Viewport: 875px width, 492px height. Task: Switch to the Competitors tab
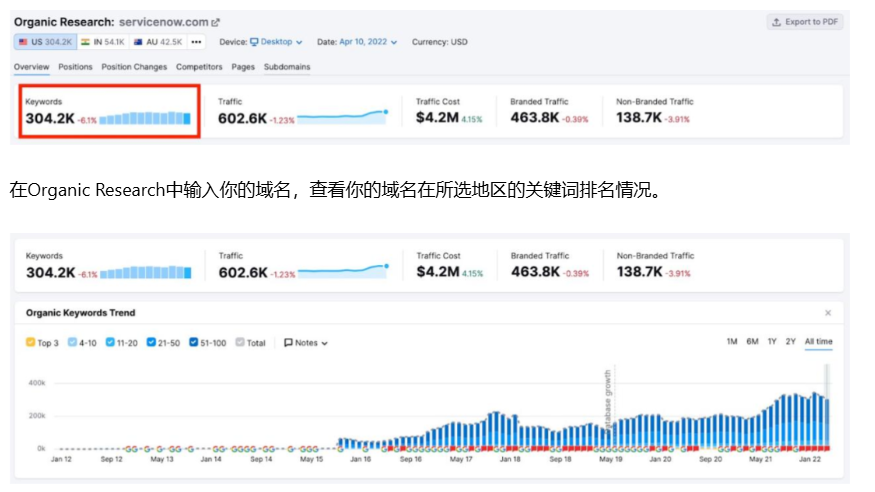click(x=199, y=67)
